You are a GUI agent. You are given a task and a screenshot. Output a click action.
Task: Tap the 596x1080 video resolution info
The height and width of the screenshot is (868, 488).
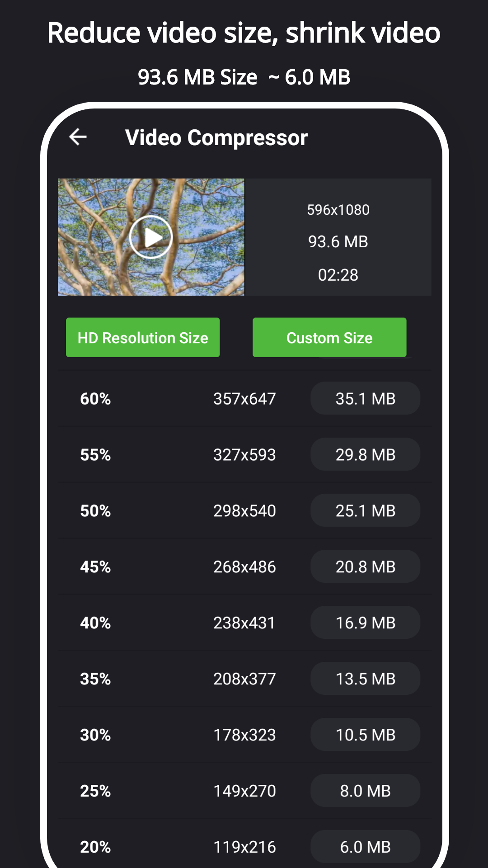tap(338, 210)
